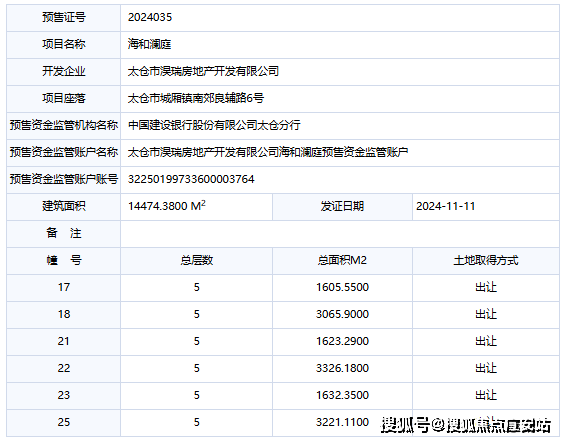The width and height of the screenshot is (565, 442).
Task: Click the 预售证号 label cell
Action: (x=64, y=17)
